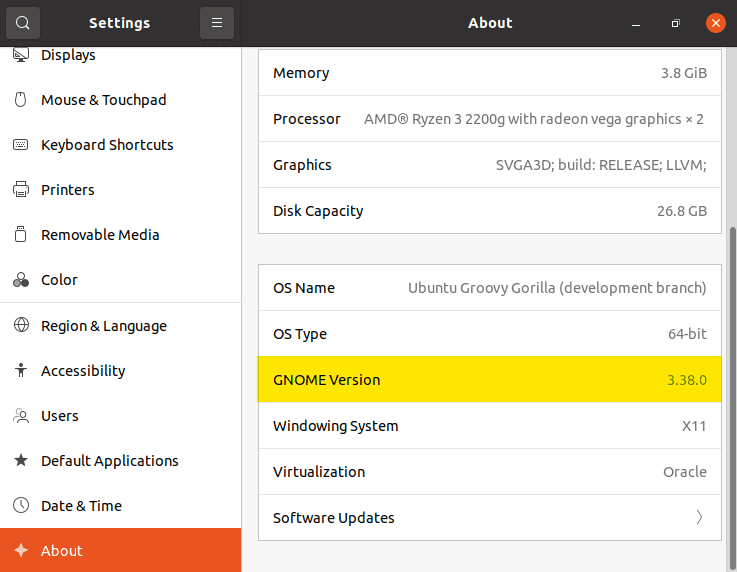Viewport: 737px width, 572px height.
Task: Open Mouse & Touchpad settings
Action: (120, 100)
